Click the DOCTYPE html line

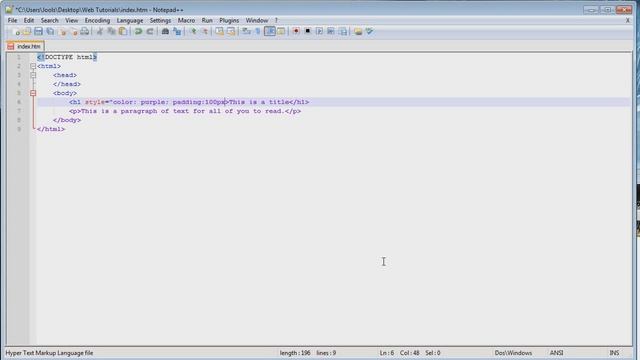(67, 57)
